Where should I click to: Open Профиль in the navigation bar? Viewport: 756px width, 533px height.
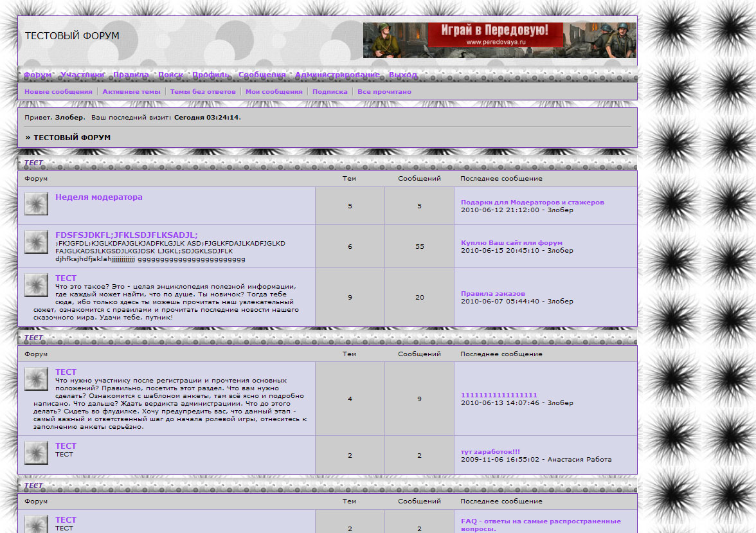coord(210,75)
